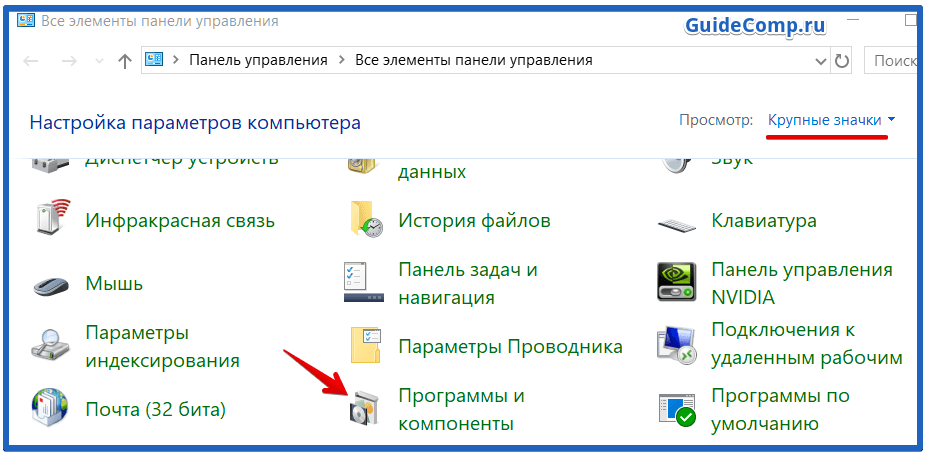
Task: Open the Клавиатура link
Action: point(764,221)
